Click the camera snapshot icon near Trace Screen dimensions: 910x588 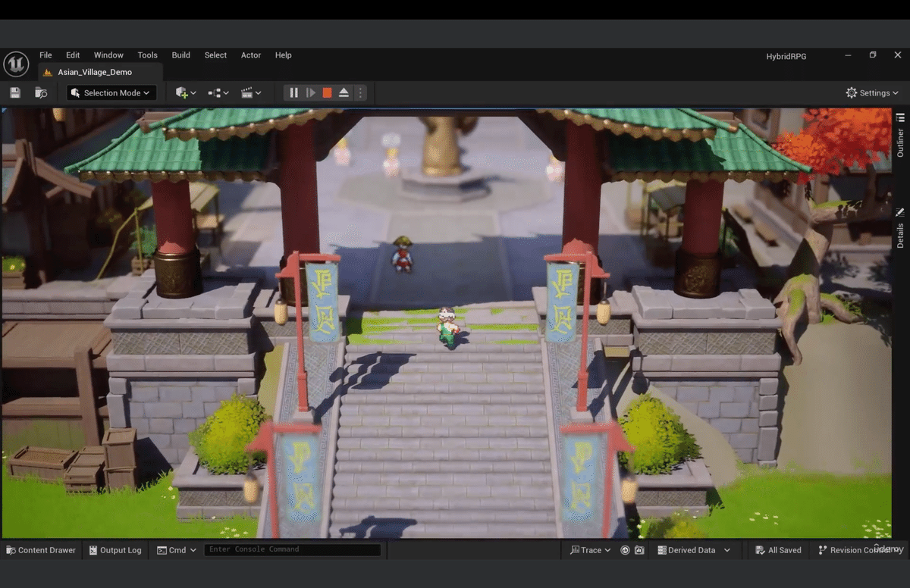click(639, 549)
